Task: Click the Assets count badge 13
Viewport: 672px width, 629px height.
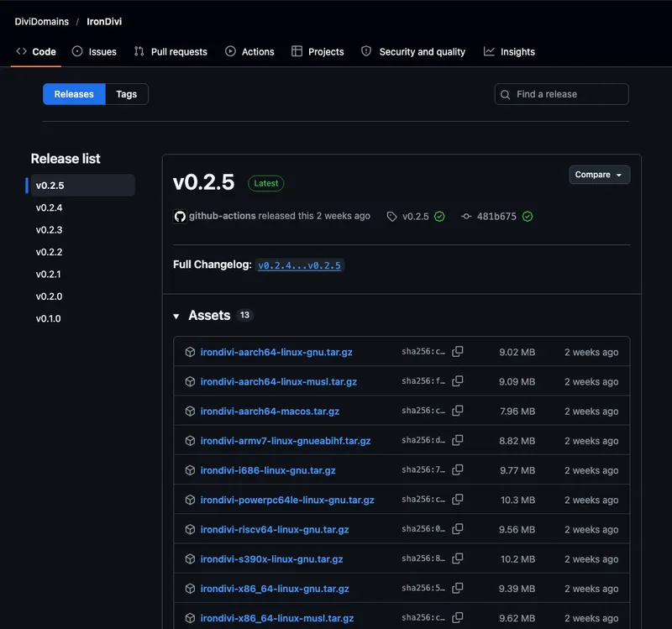Action: pyautogui.click(x=244, y=315)
